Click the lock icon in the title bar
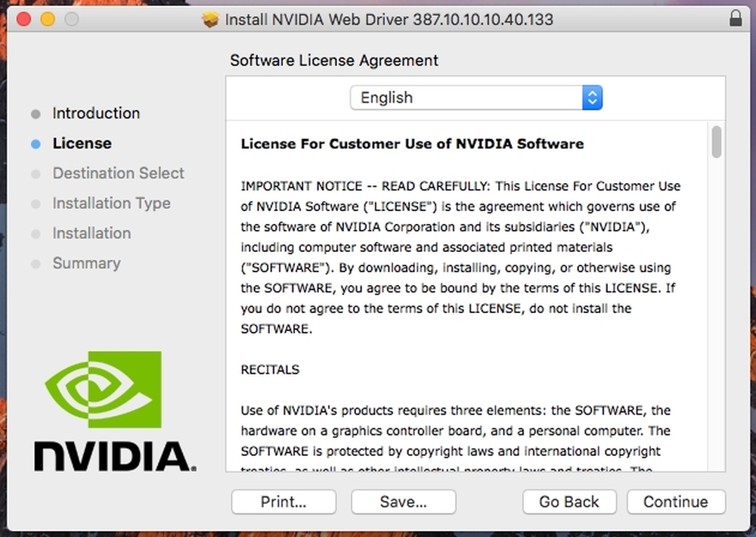The image size is (756, 537). [736, 18]
